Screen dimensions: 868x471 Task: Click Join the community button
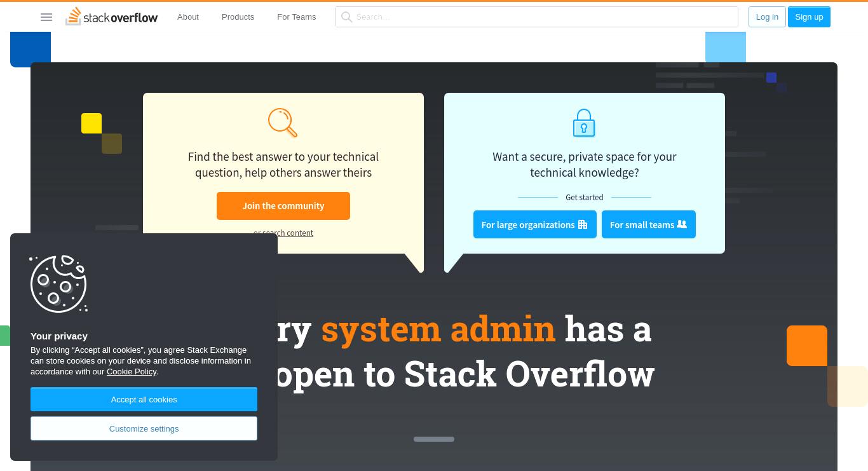tap(283, 206)
